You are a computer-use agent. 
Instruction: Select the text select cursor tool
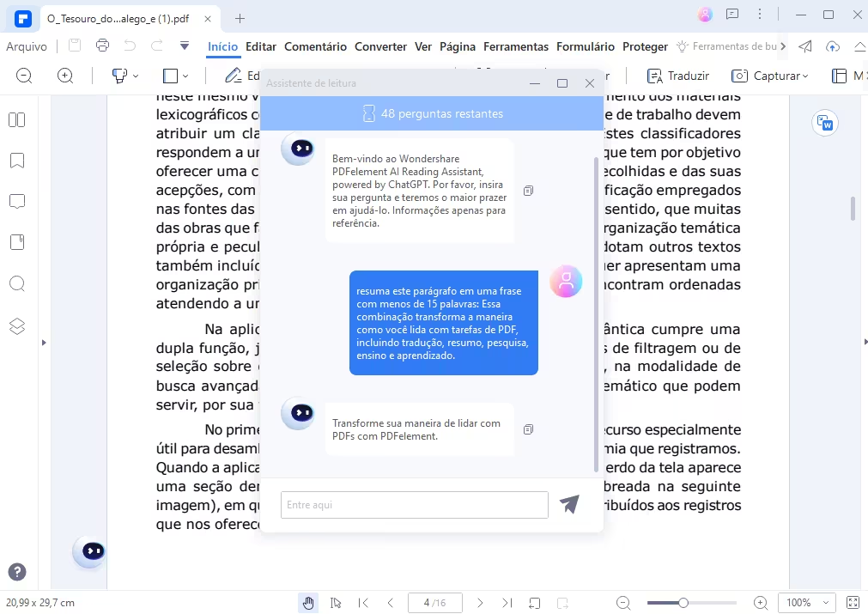click(336, 602)
